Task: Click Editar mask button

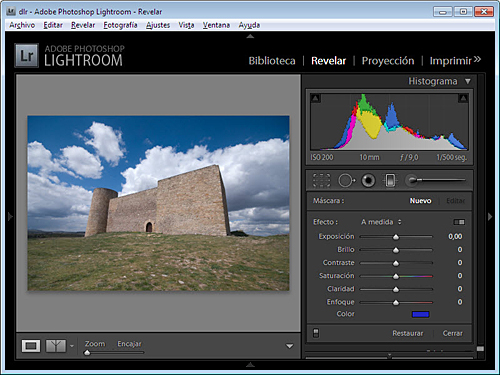Action: coord(455,201)
